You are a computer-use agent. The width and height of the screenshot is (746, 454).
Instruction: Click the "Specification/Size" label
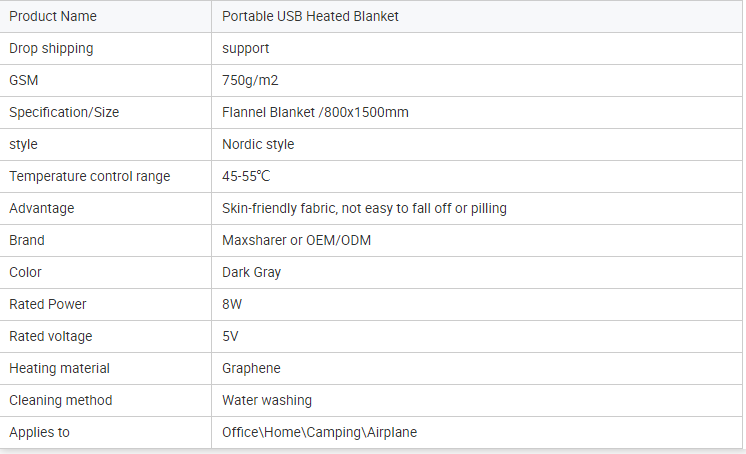coord(64,112)
